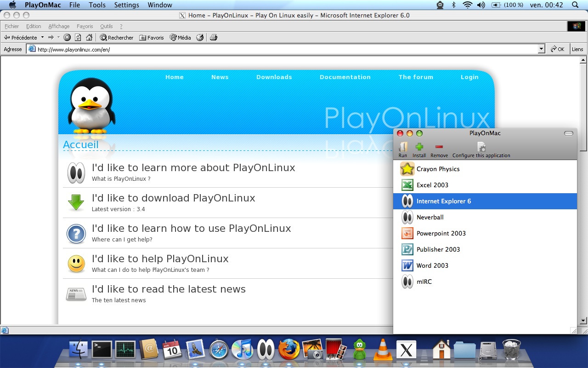Open iTunes from the Dock

(x=242, y=350)
